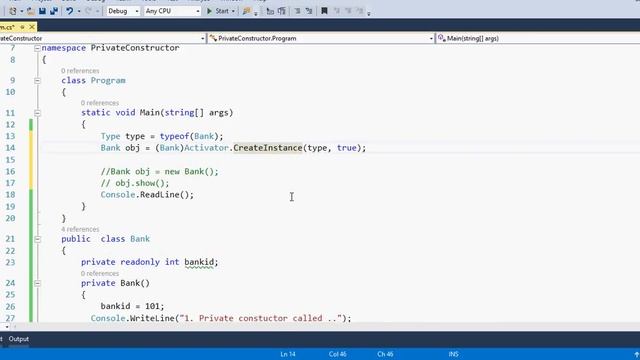Click the Activator identifier in line 14
This screenshot has width=640, height=360.
click(x=206, y=148)
